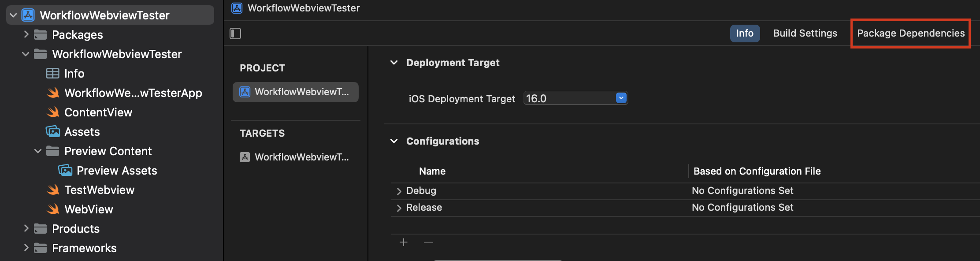Image resolution: width=980 pixels, height=261 pixels.
Task: Add a new configuration with plus button
Action: pos(403,242)
